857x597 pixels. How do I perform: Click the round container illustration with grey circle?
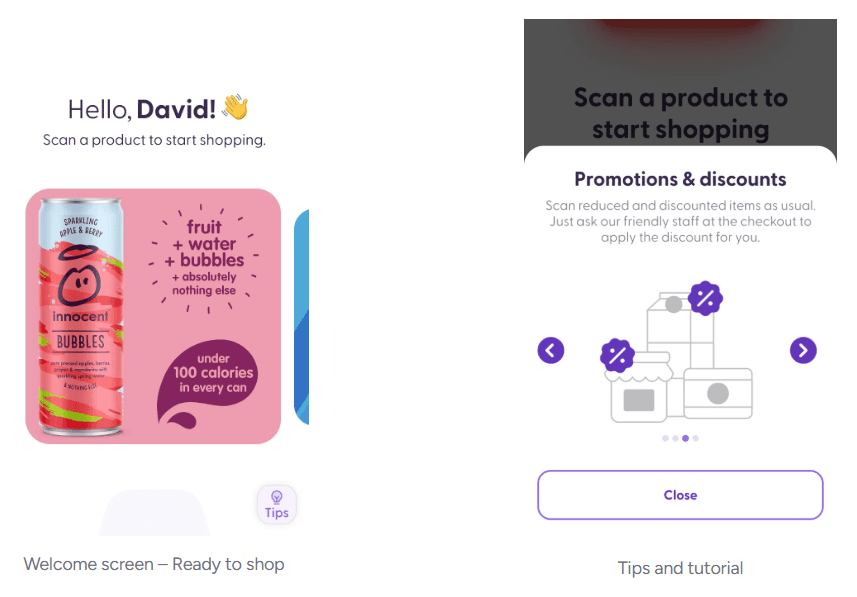pos(718,394)
